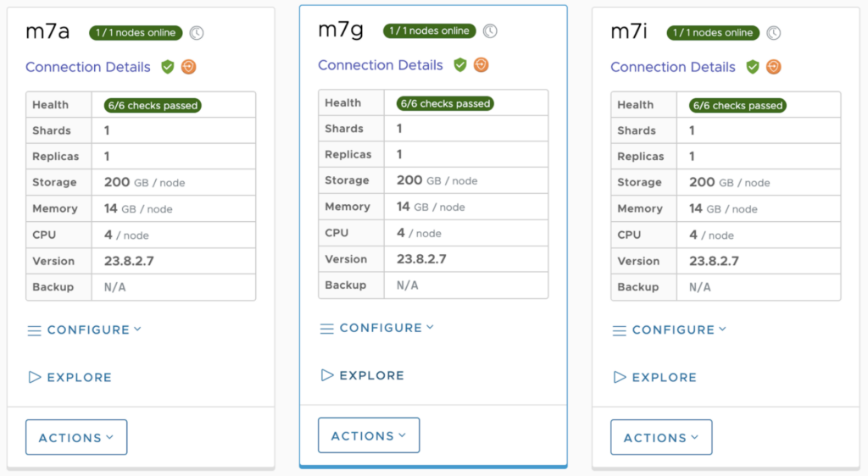Screen dimensions: 868x476
Task: Click the green shield icon on m7a card
Action: pos(168,67)
